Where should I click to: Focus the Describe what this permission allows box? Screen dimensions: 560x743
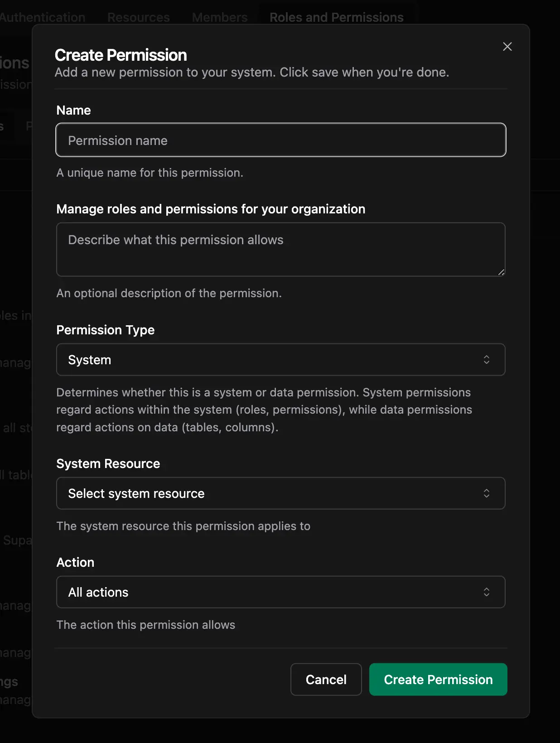click(x=280, y=249)
